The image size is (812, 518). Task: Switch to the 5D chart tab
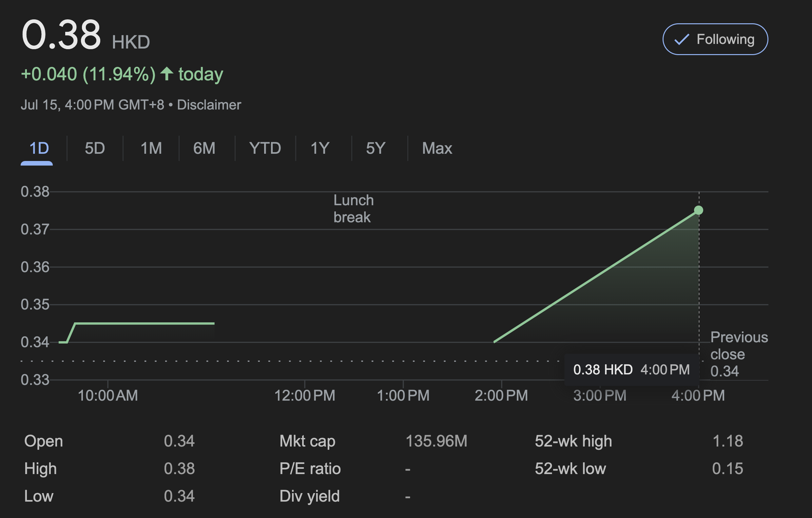click(95, 148)
